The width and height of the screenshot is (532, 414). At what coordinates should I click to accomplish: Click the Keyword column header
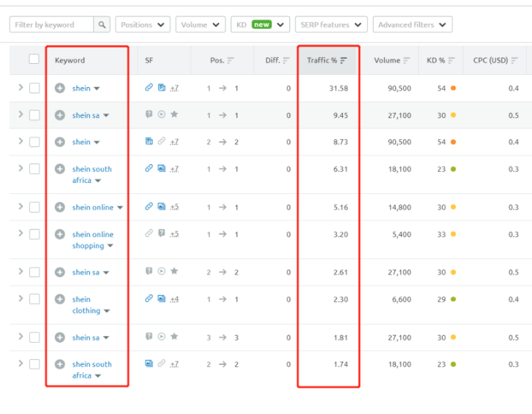pyautogui.click(x=70, y=60)
